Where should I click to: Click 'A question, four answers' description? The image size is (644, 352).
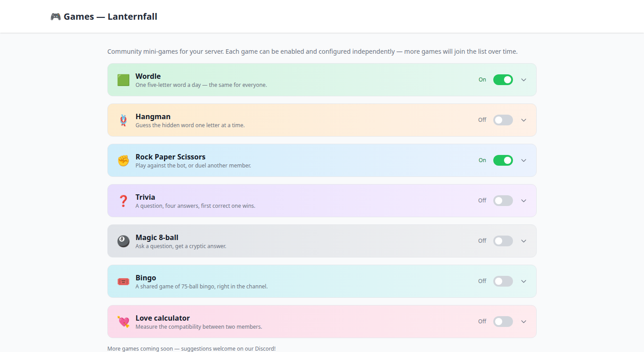195,206
